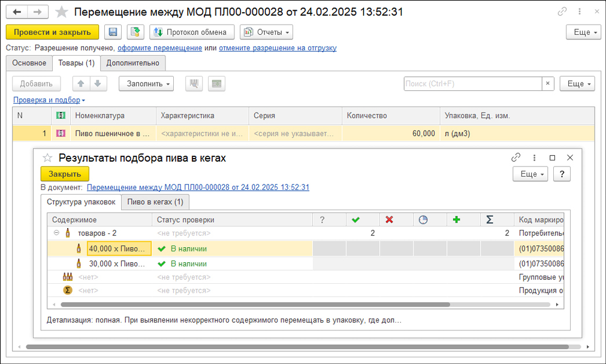This screenshot has height=364, width=606.
Task: Clear the search field with the x button
Action: 548,84
